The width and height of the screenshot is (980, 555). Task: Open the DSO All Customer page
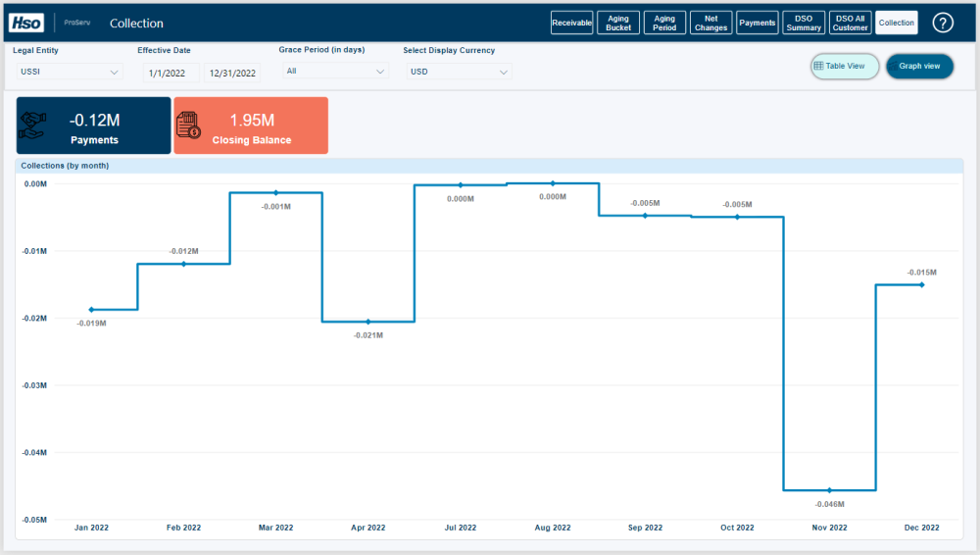coord(850,23)
